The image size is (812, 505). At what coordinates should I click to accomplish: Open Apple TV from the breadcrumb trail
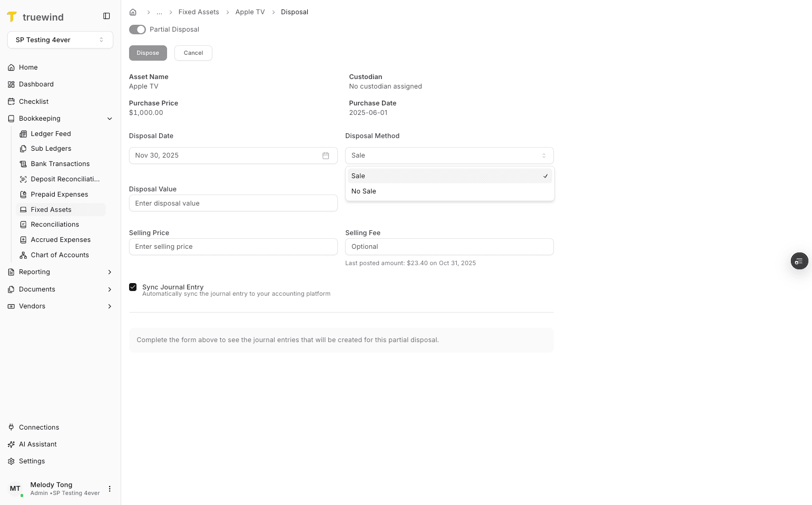pos(250,12)
